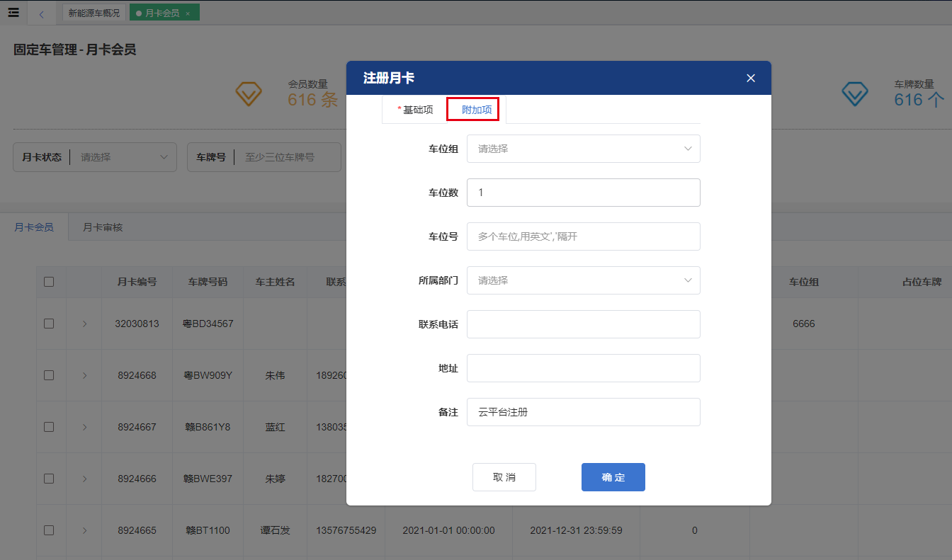Click plate number 粤BW909Y
952x560 pixels.
(x=208, y=375)
